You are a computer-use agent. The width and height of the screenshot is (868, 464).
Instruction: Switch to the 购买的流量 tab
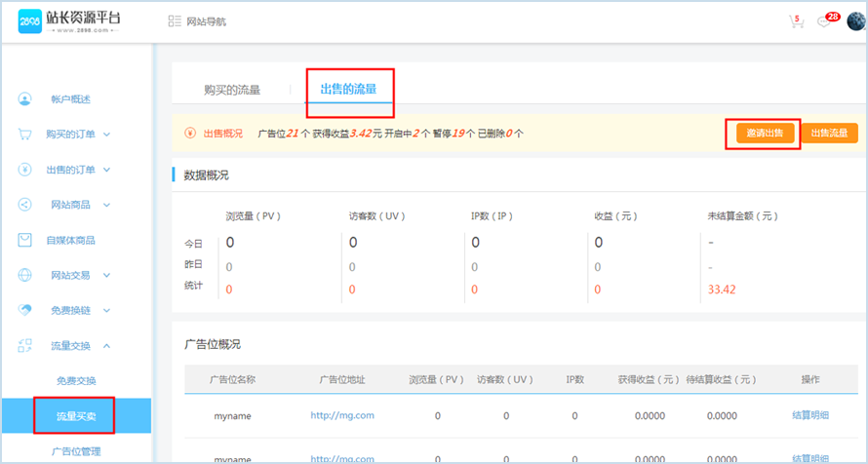[232, 90]
